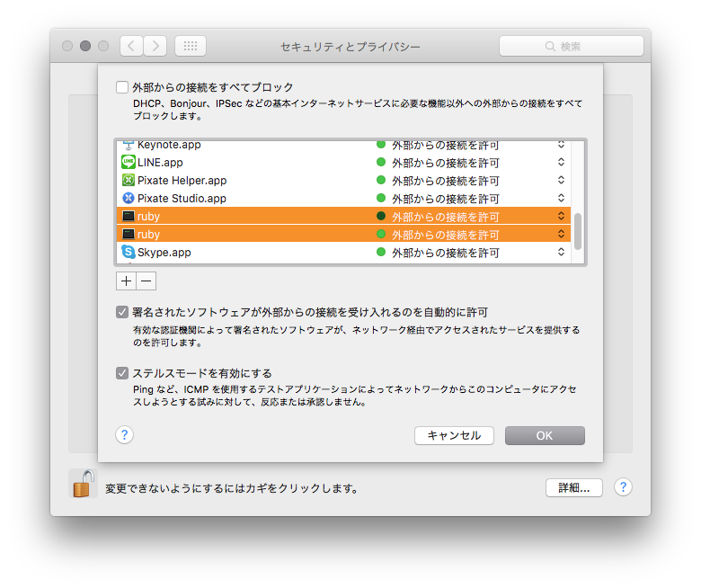Click the magnifier icon in the search field
701x588 pixels.
click(x=550, y=47)
